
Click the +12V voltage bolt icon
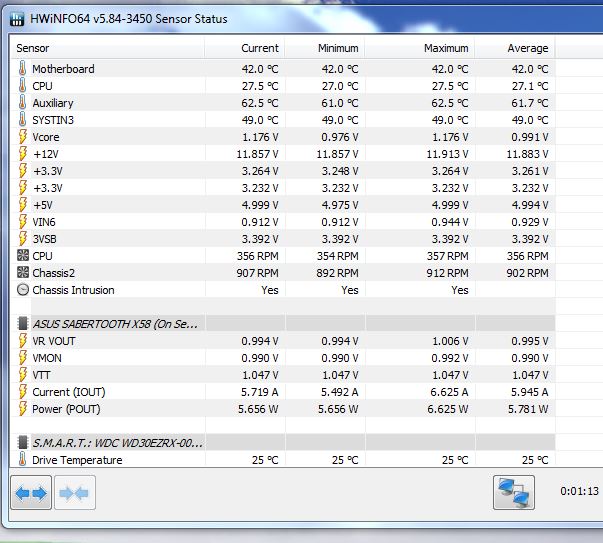coord(23,154)
